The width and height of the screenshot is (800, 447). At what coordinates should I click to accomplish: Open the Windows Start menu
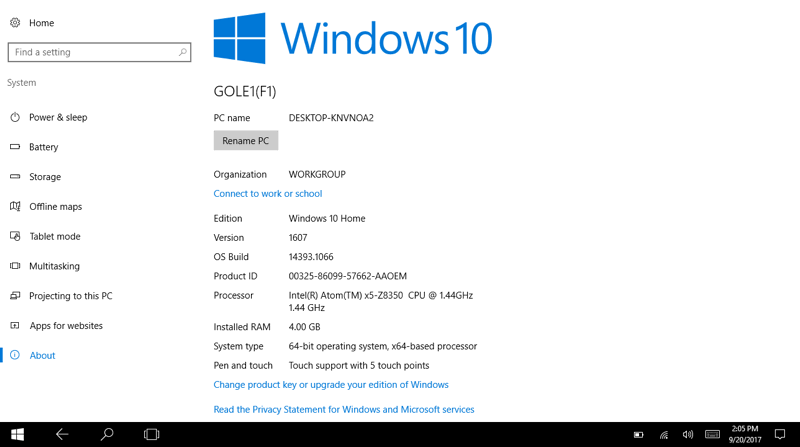tap(17, 435)
